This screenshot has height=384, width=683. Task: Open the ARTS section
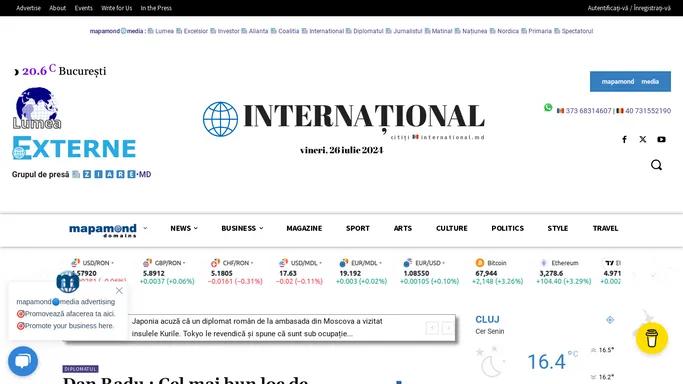coord(402,228)
